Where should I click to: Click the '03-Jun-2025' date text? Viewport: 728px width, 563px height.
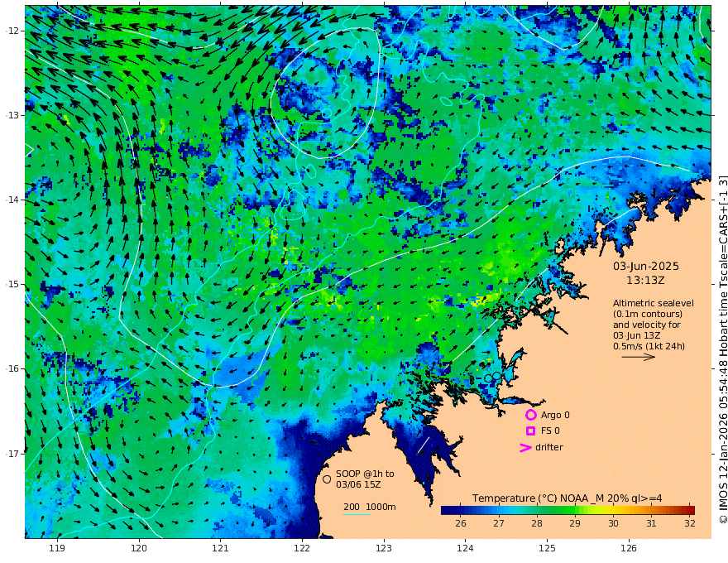click(646, 266)
